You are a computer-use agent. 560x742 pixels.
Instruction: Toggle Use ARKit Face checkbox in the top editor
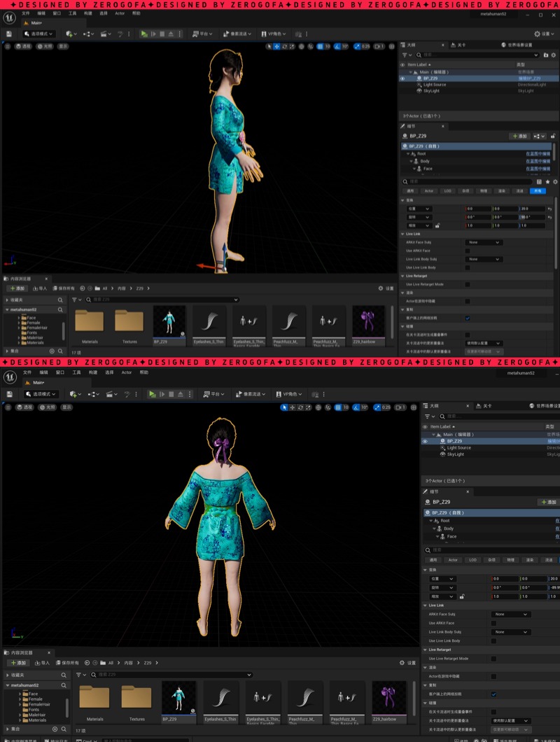[x=468, y=251]
